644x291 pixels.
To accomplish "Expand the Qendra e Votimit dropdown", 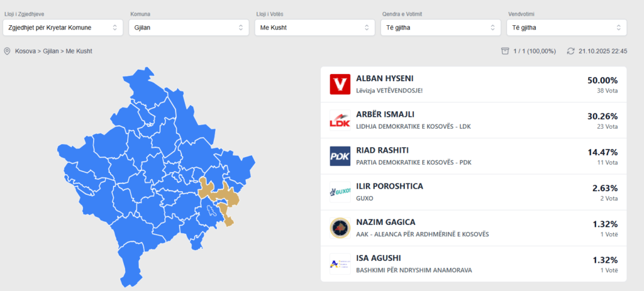I will point(440,28).
